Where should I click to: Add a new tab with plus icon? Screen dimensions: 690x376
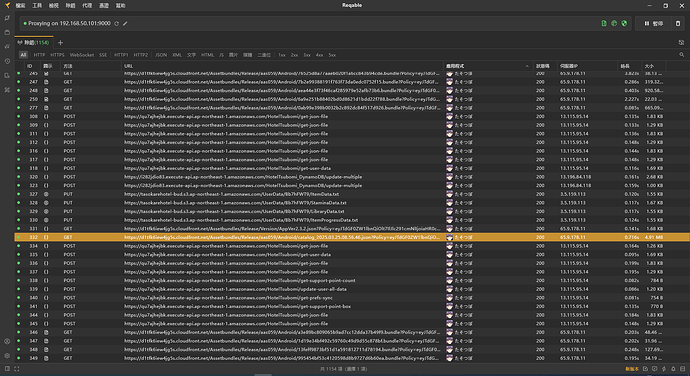tap(60, 43)
